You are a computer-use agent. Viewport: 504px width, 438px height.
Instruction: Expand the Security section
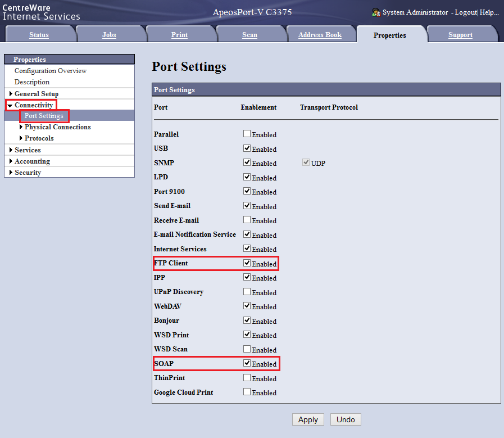tap(11, 173)
